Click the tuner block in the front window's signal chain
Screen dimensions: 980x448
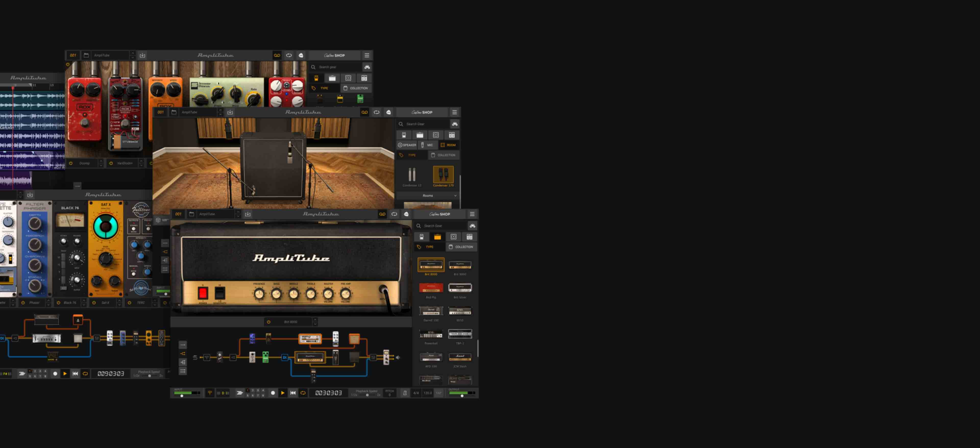206,357
